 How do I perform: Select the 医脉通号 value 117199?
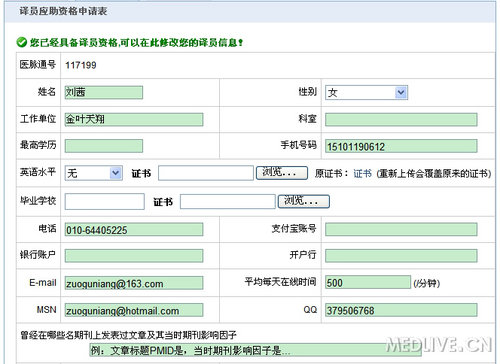[81, 65]
